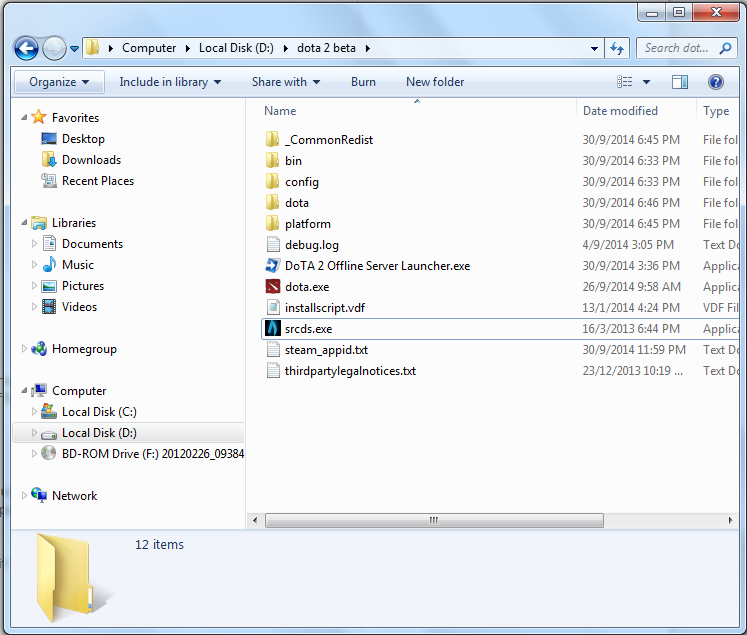This screenshot has height=635, width=747.
Task: Click the Homegroup icon
Action: [39, 349]
